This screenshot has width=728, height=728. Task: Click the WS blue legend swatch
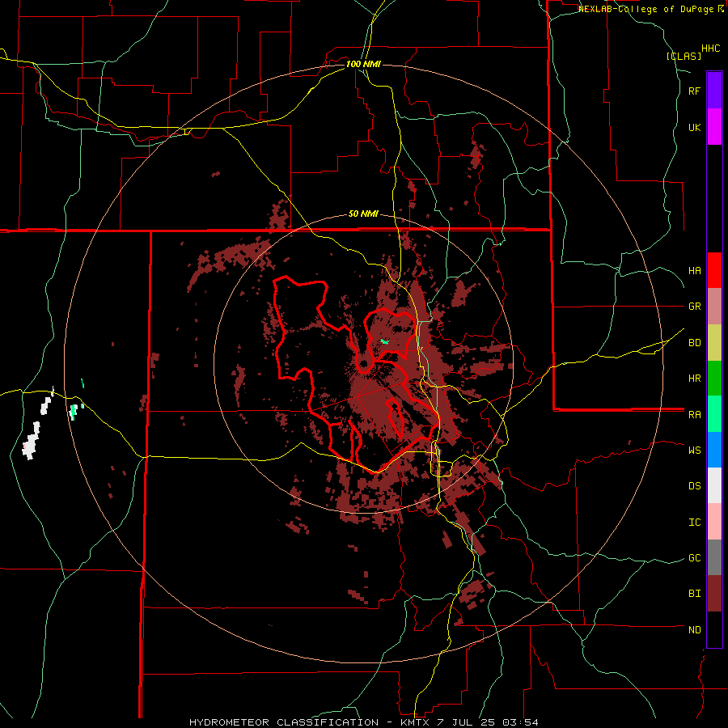point(714,450)
